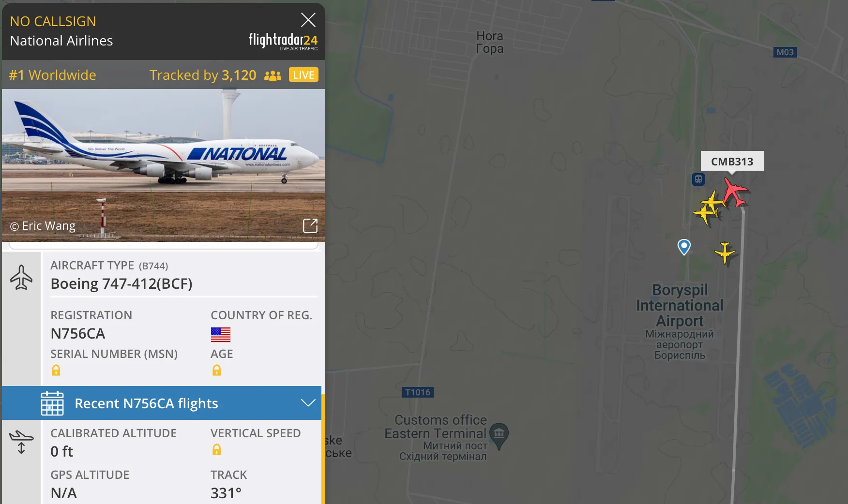Click the CMB313 callsign label
Screen dimensions: 848x504
point(732,162)
